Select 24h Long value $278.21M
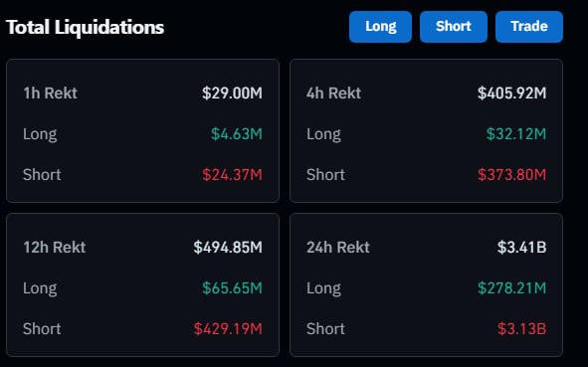 pos(511,287)
